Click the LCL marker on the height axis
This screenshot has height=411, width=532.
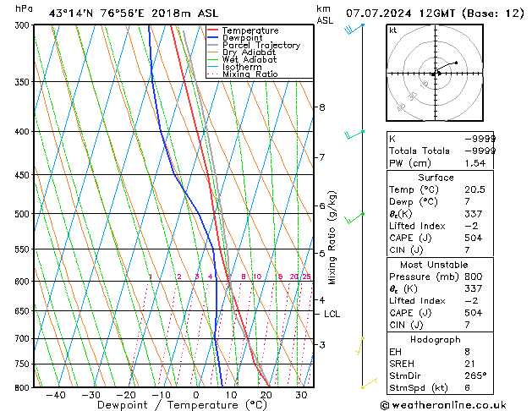(332, 314)
